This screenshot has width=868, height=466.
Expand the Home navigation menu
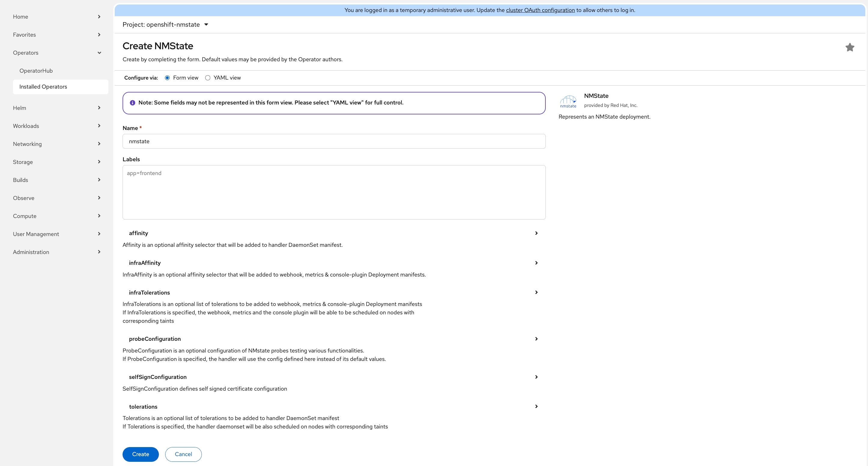pyautogui.click(x=56, y=17)
